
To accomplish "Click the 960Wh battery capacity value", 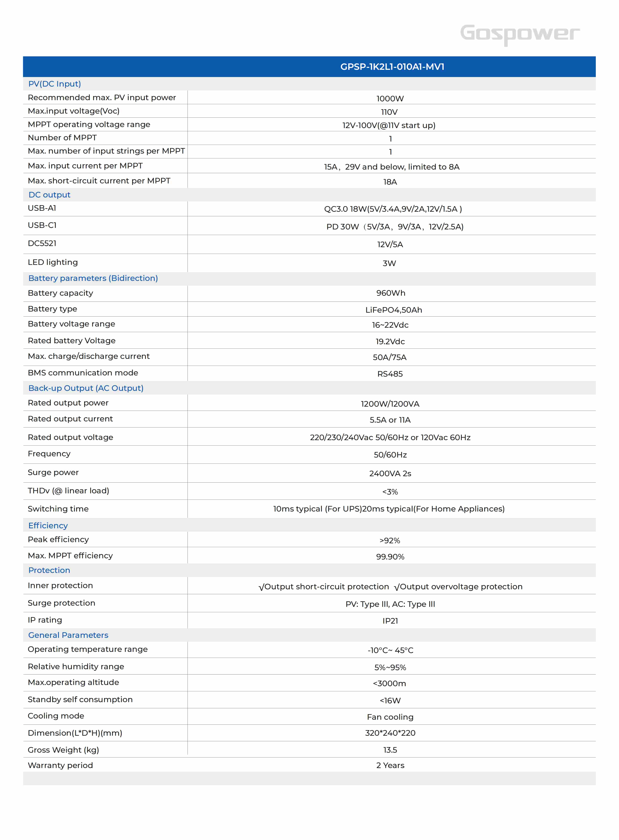I will point(391,293).
